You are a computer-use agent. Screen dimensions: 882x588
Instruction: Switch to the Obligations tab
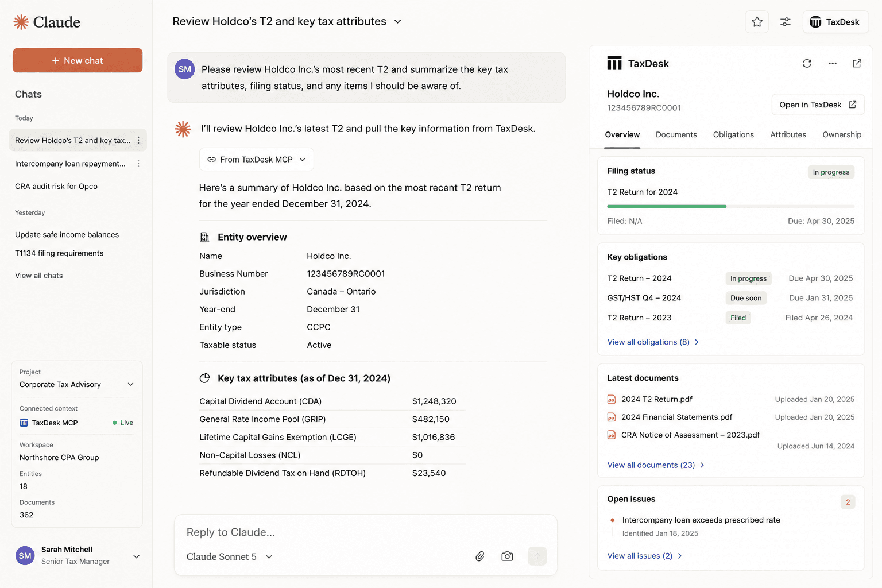733,135
